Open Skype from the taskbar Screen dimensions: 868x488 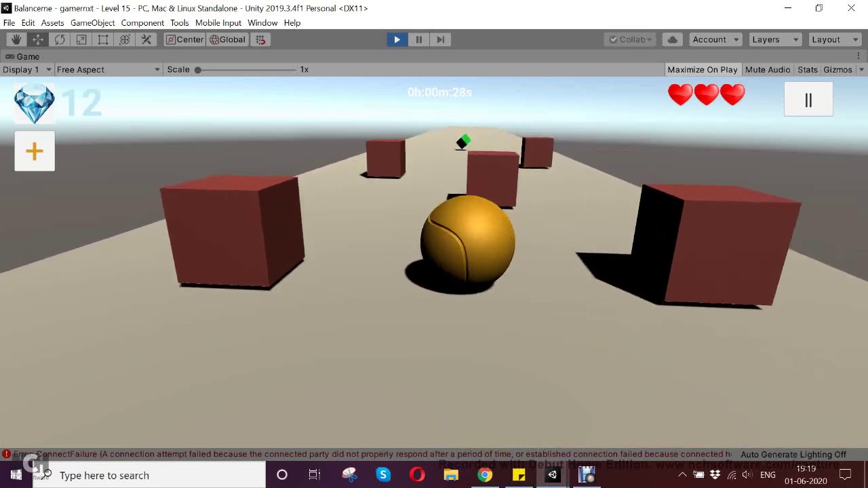pos(383,475)
